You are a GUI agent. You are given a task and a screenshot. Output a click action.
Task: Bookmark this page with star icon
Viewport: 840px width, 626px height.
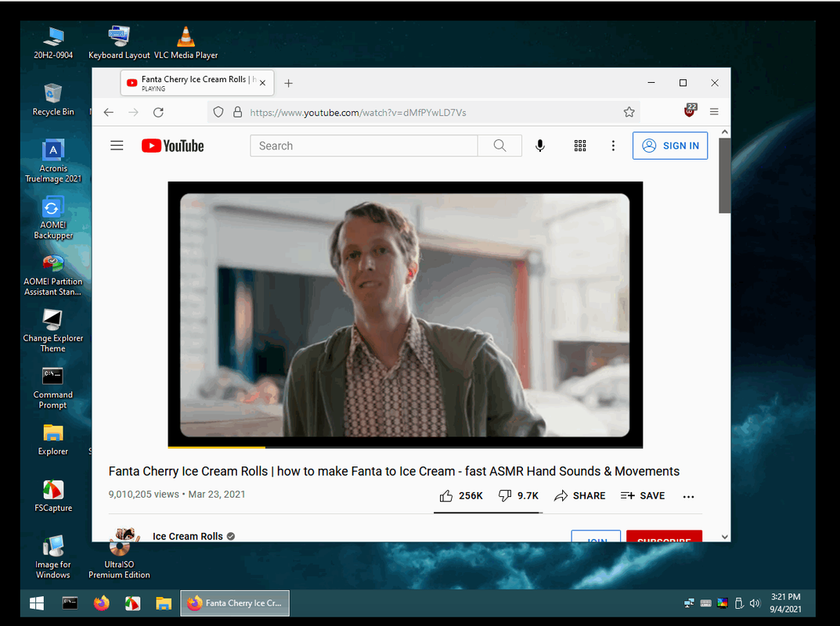[x=629, y=112]
